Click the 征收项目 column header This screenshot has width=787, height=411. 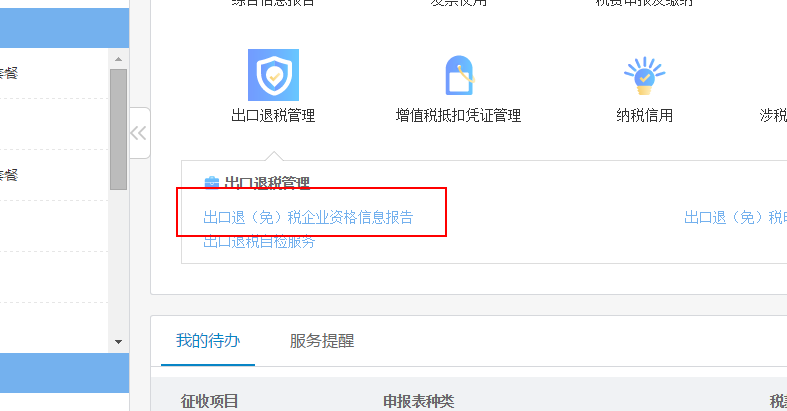tap(209, 401)
